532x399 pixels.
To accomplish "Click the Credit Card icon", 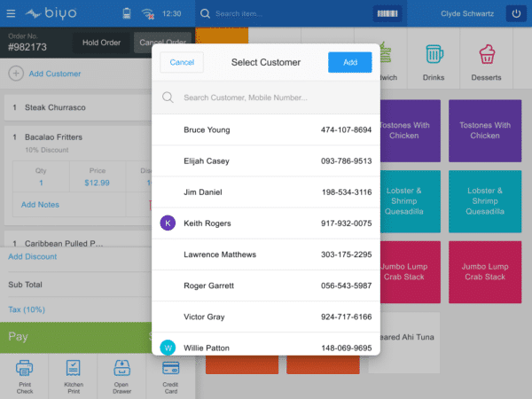I will point(170,368).
